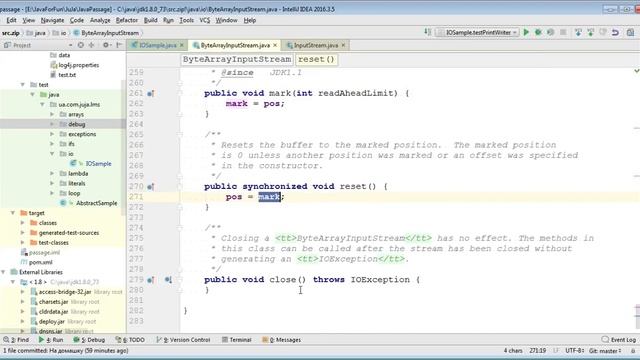Open the Refactor menu
The image size is (640, 360).
click(127, 20)
